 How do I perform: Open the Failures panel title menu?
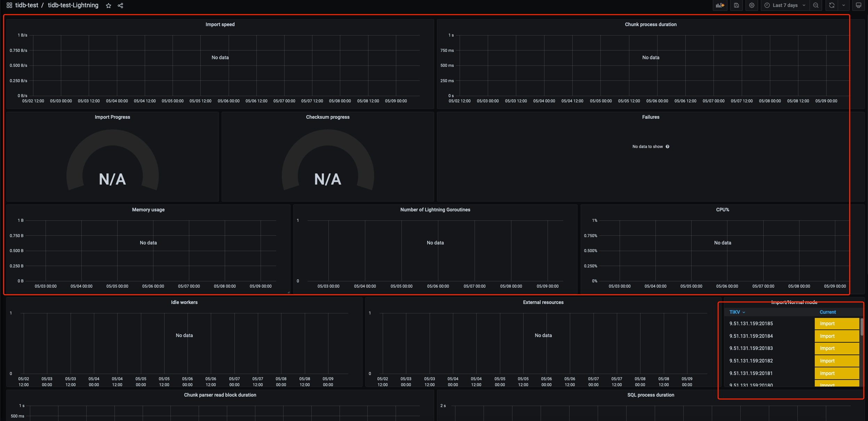coord(651,117)
